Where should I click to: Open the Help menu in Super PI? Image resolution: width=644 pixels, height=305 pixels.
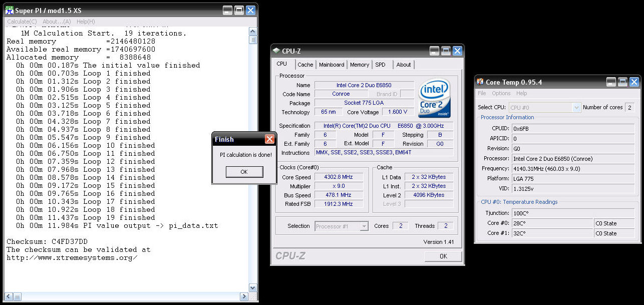pyautogui.click(x=86, y=22)
